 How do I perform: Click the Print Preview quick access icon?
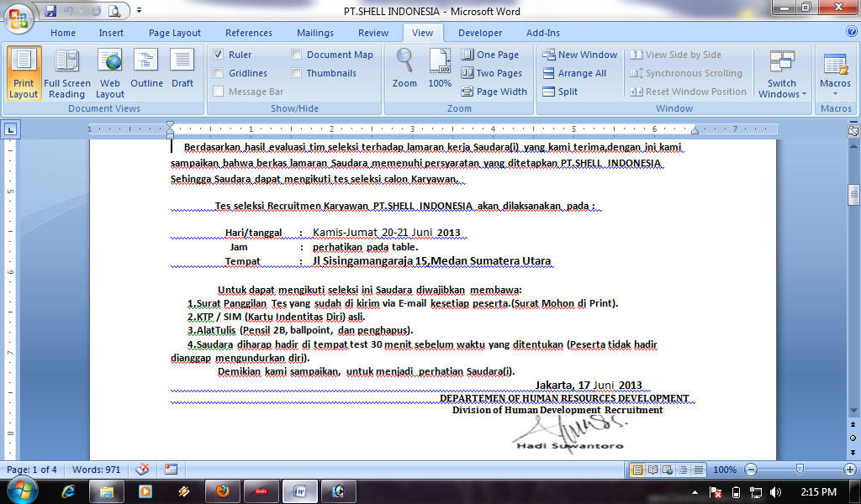[114, 10]
